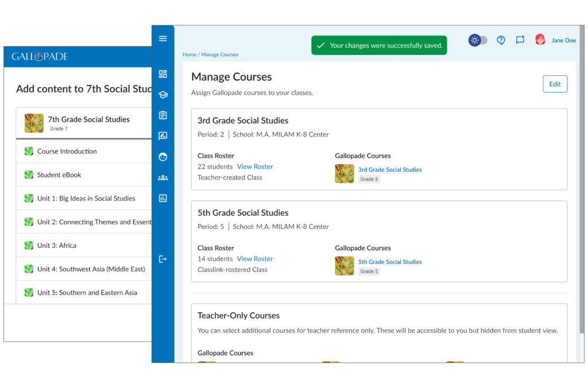Screen dimensions: 588x388
Task: Click the Home breadcrumb link
Action: coord(189,55)
